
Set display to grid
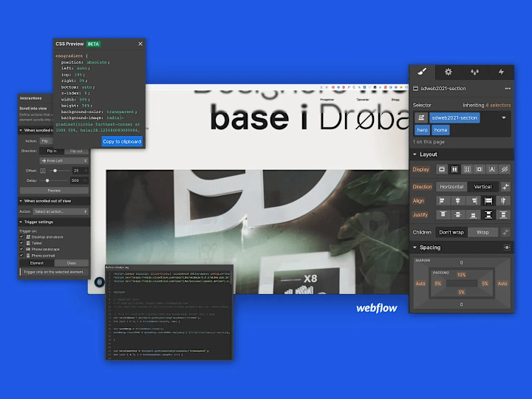(467, 169)
